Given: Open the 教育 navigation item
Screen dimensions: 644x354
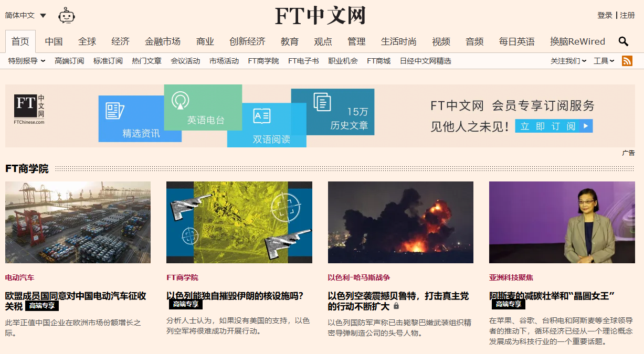Looking at the screenshot, I should tap(290, 41).
